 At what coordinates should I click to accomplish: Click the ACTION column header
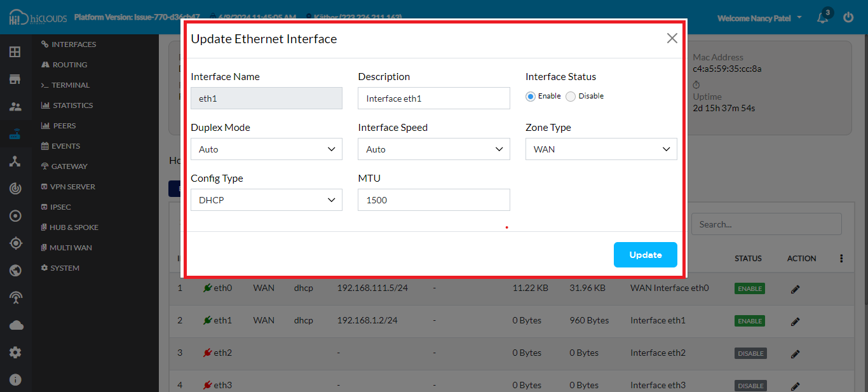(802, 259)
